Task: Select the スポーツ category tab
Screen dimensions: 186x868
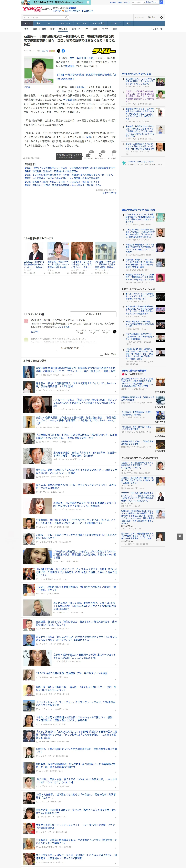Action: [76, 29]
